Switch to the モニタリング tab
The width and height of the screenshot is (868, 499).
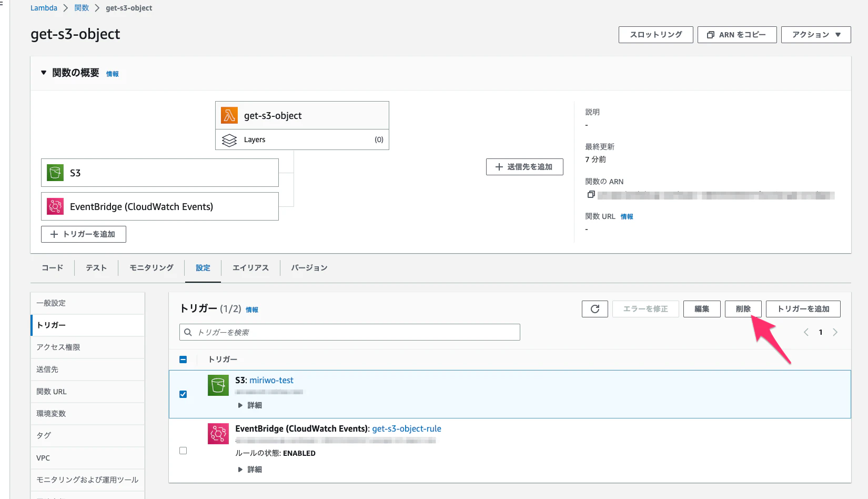tap(152, 268)
